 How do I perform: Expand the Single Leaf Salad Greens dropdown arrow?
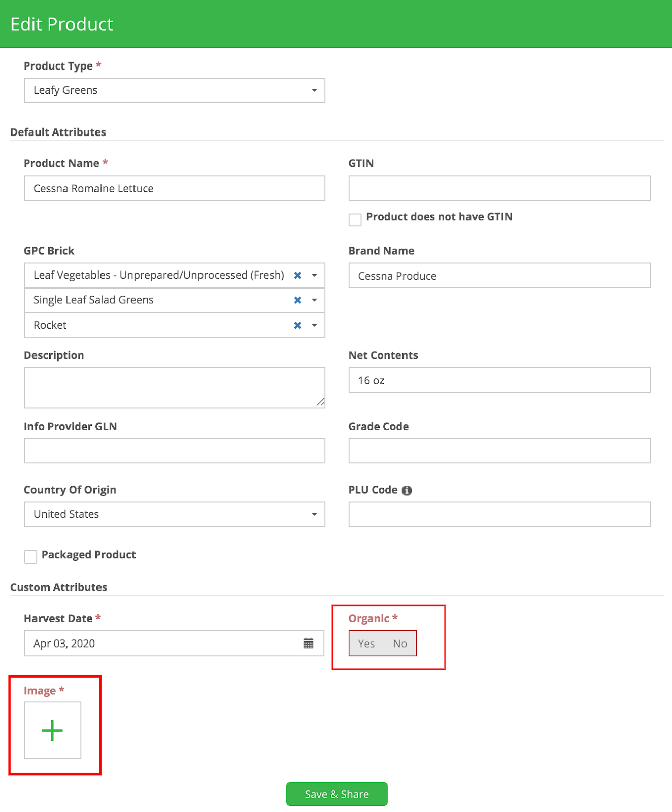point(315,300)
